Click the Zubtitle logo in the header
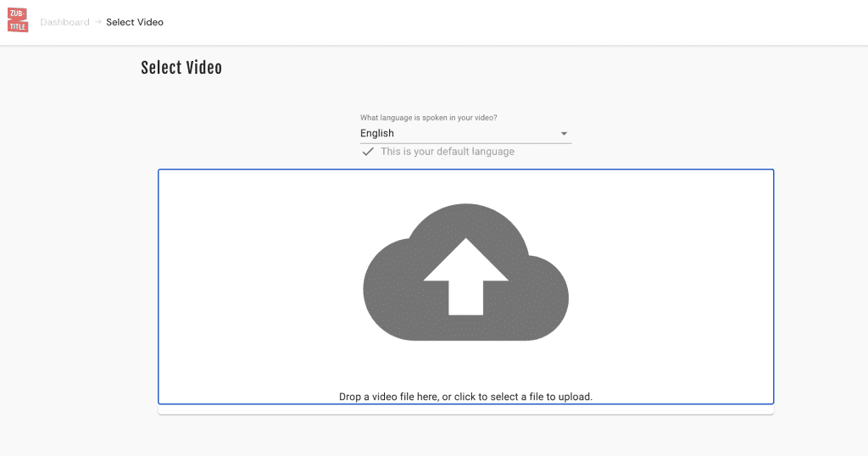The width and height of the screenshot is (868, 456). [x=18, y=20]
